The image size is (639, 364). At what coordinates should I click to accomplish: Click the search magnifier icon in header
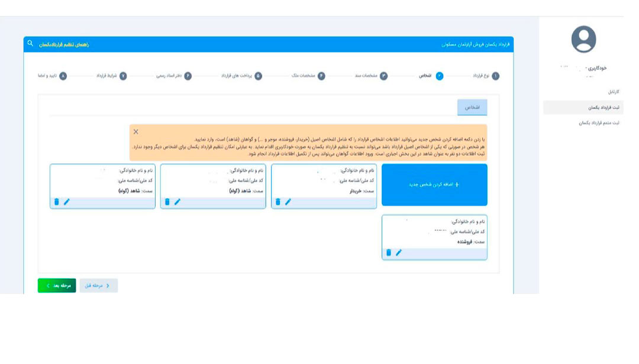click(x=30, y=44)
